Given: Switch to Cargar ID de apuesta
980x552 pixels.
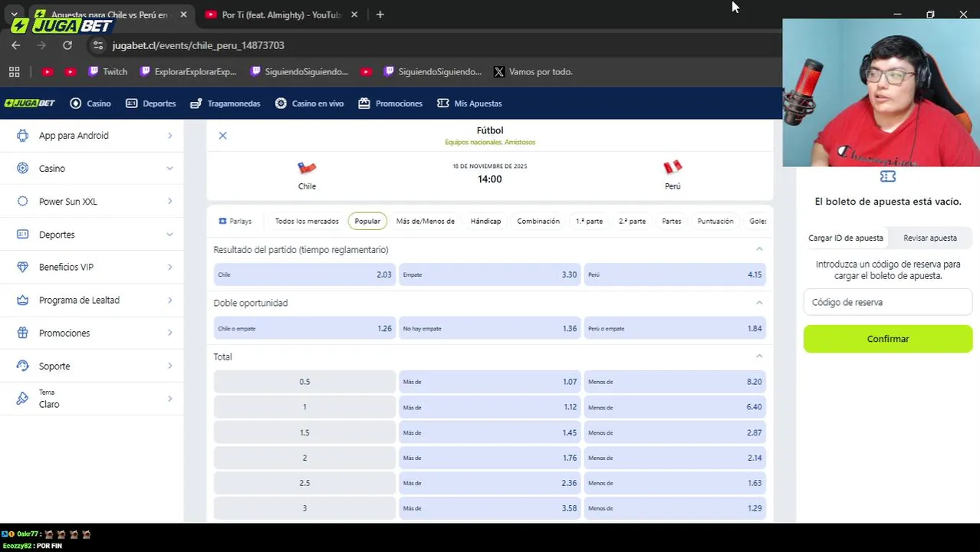Looking at the screenshot, I should [846, 238].
